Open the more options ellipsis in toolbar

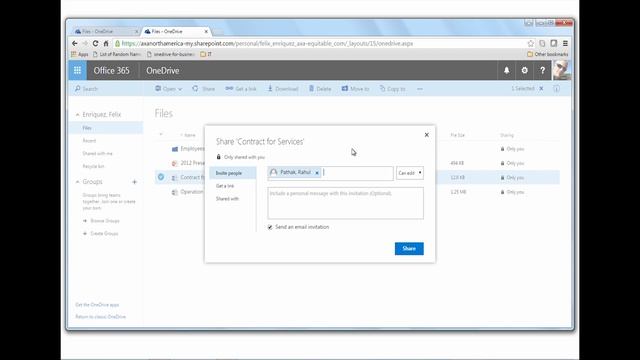tap(420, 89)
